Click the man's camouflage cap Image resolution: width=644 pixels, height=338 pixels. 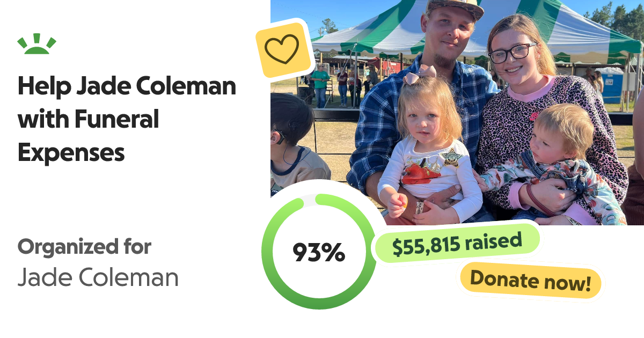point(455,9)
